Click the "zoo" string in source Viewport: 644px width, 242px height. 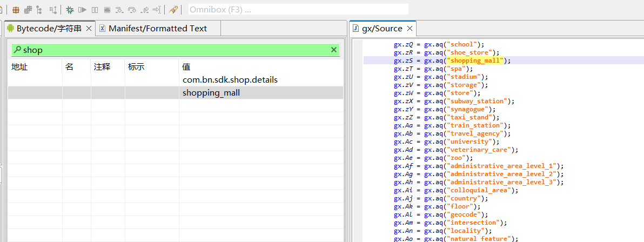458,158
